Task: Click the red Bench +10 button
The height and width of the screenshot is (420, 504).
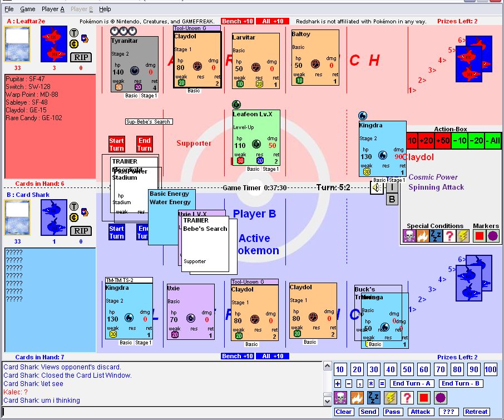Action: (238, 21)
